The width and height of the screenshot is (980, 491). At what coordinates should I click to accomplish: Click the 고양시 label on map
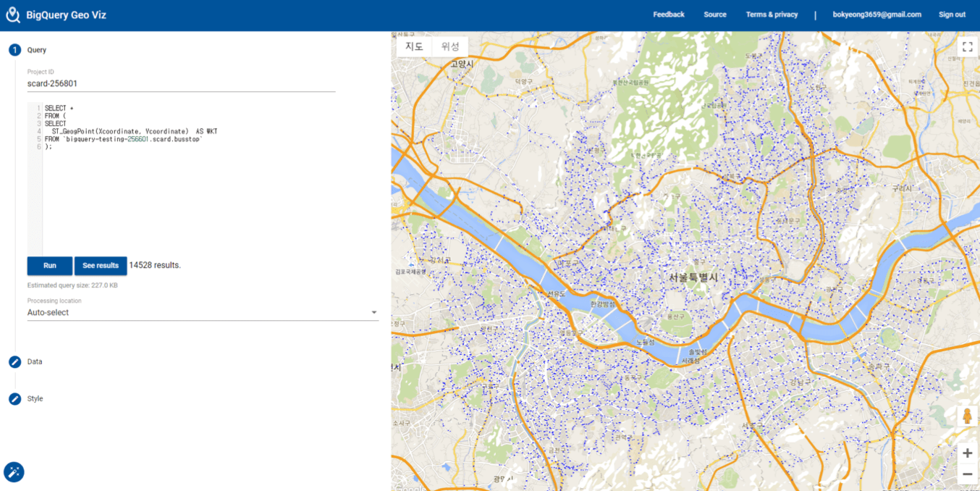461,64
